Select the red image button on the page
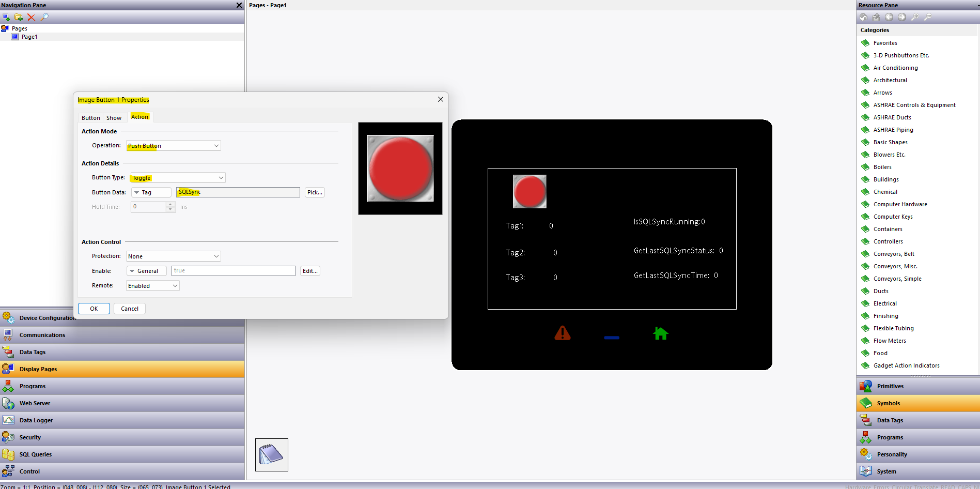Viewport: 980px width, 489px height. pyautogui.click(x=530, y=191)
